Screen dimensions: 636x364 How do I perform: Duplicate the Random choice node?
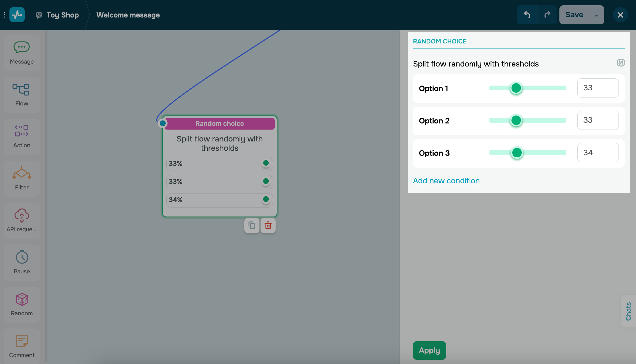click(x=252, y=225)
